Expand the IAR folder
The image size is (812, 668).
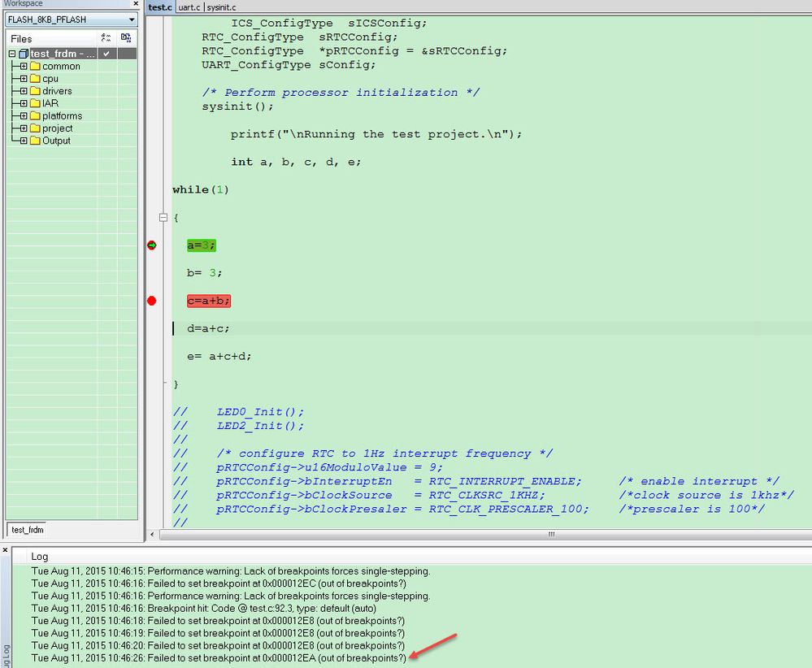coord(24,103)
